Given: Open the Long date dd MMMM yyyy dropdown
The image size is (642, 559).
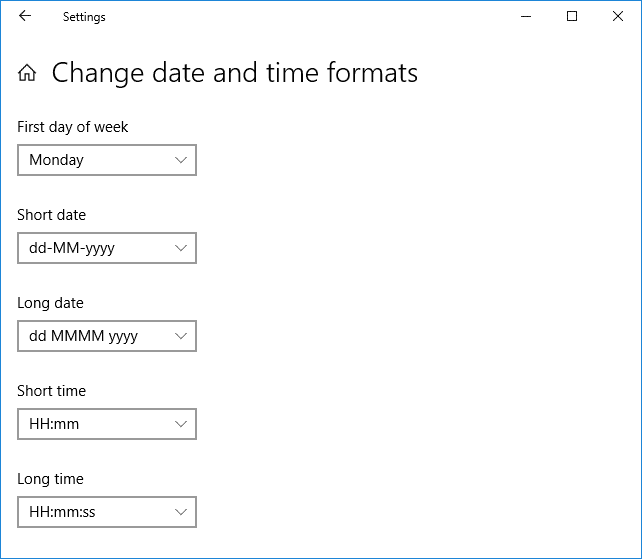Looking at the screenshot, I should [x=107, y=336].
